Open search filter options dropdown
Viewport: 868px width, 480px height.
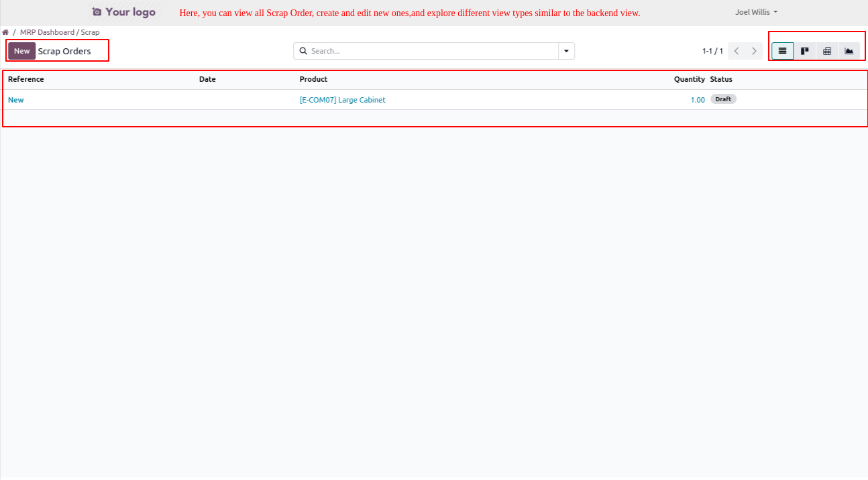566,51
